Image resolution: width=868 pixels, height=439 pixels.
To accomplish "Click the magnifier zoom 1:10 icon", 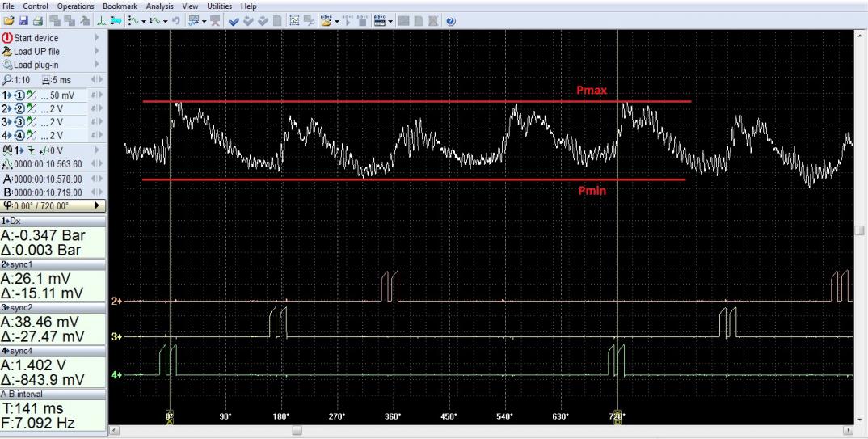I will [8, 81].
